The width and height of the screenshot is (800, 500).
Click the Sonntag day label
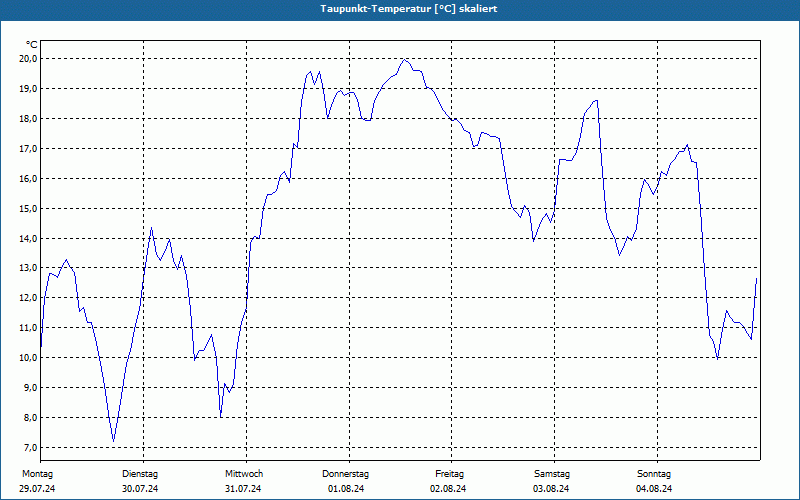tap(654, 474)
